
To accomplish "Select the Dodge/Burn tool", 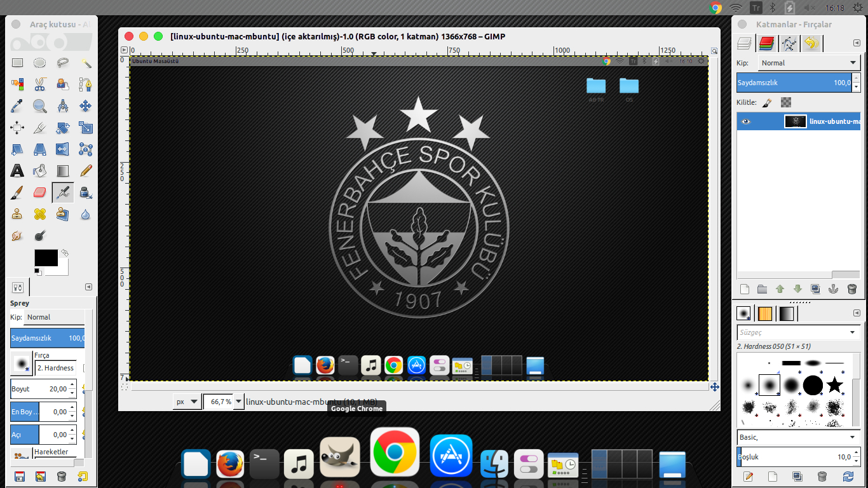I will (40, 235).
